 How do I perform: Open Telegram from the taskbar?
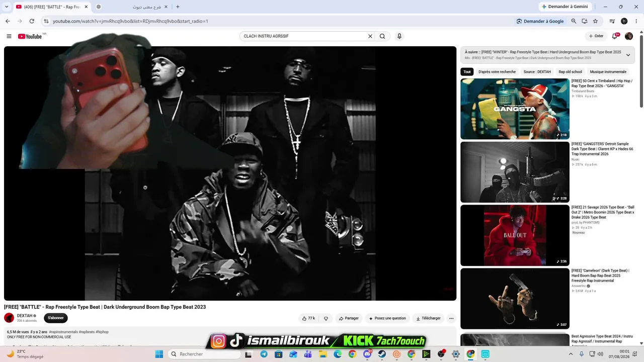click(x=264, y=354)
